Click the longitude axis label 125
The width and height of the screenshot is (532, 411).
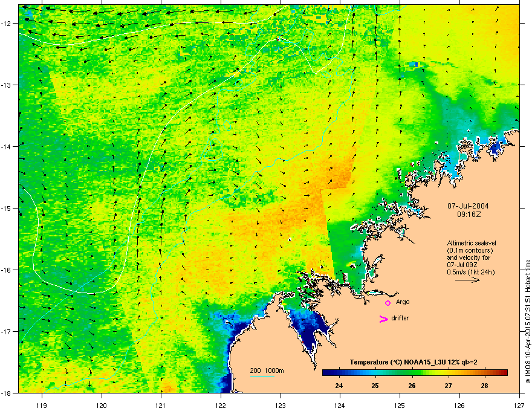tap(400, 405)
